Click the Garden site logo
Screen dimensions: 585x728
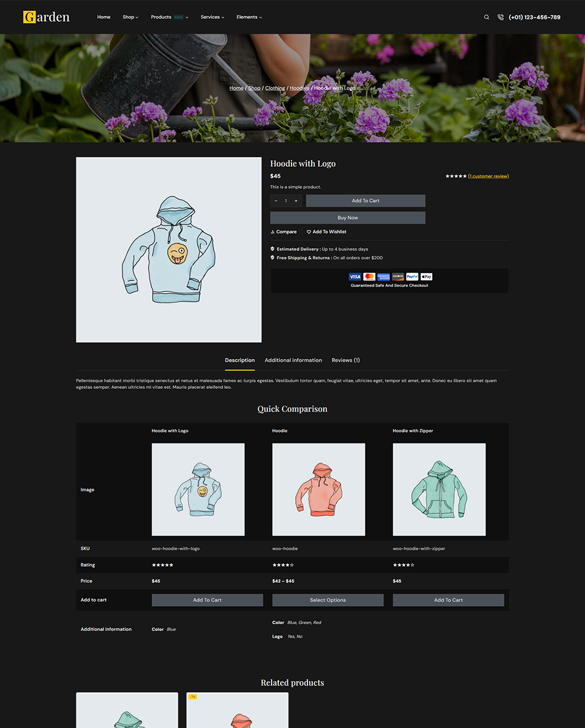tap(46, 17)
